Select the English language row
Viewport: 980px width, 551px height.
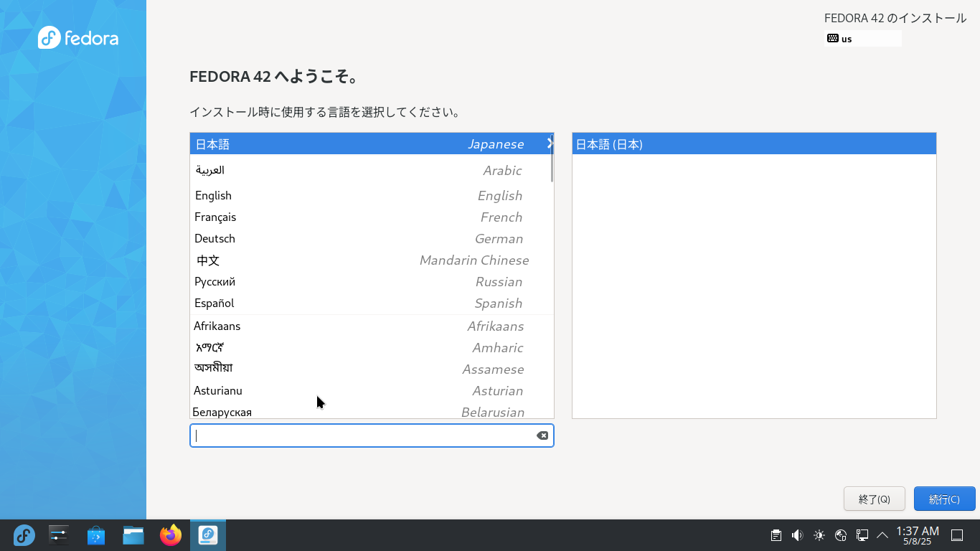click(372, 195)
